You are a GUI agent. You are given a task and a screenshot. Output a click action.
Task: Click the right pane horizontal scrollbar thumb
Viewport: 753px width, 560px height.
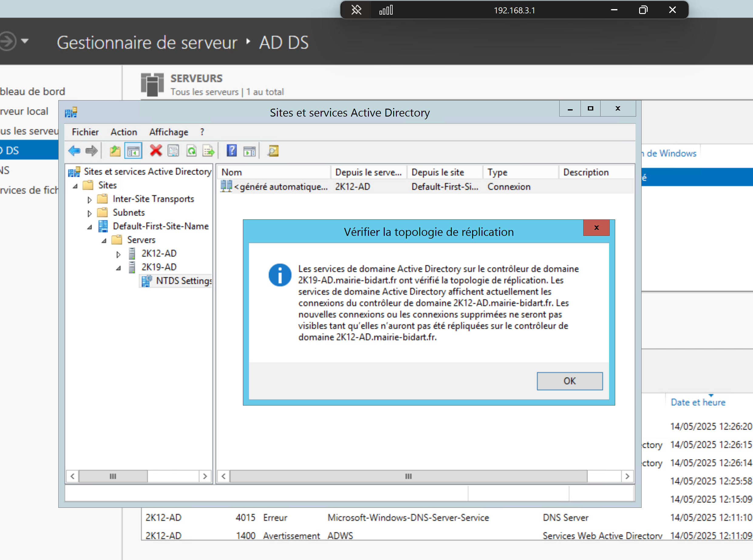[x=409, y=476]
